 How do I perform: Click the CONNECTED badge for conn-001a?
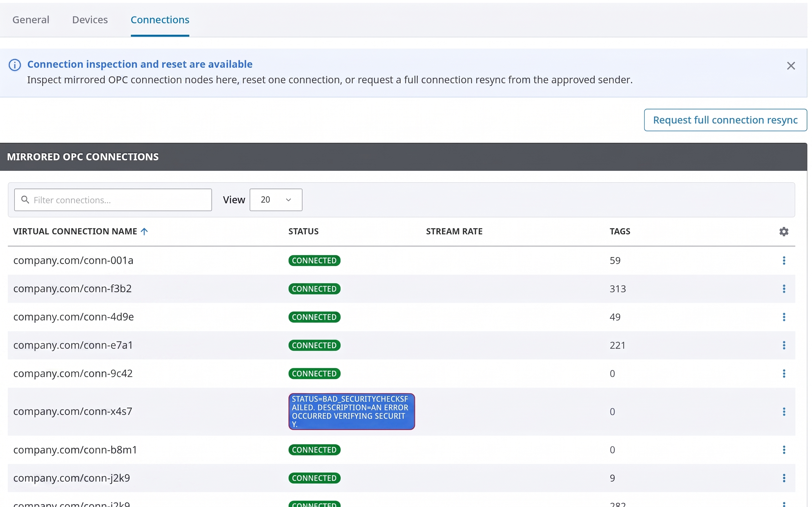pos(314,261)
